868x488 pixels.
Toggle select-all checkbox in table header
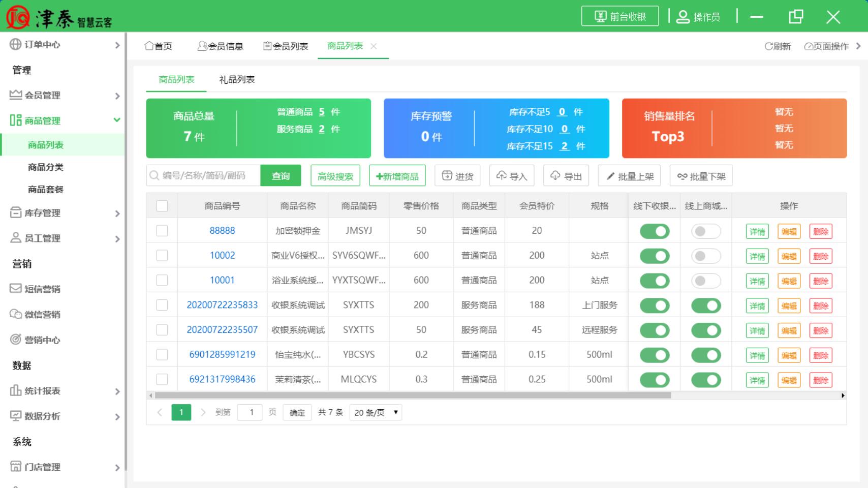point(162,206)
